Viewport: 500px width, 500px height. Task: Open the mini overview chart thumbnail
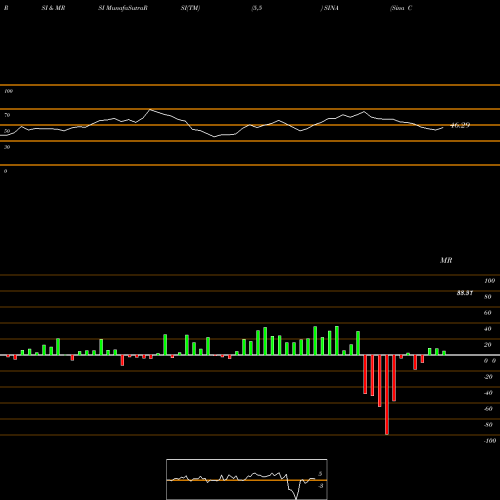tap(247, 479)
